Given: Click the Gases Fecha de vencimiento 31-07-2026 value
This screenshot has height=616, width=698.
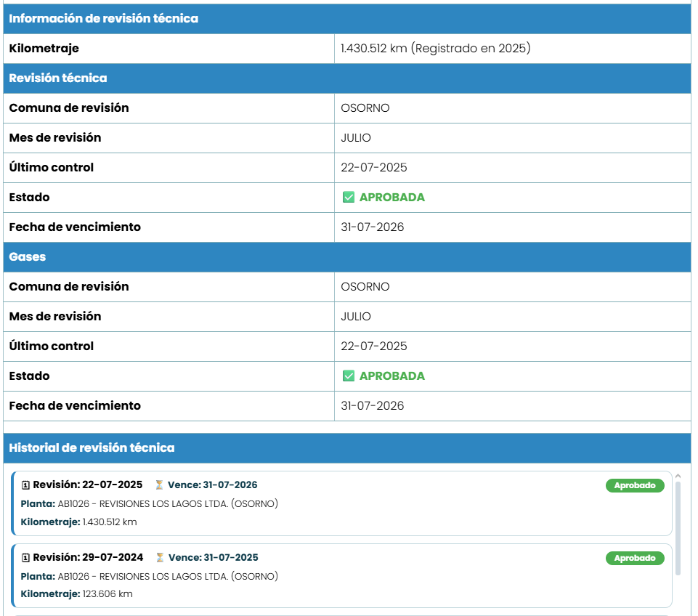Looking at the screenshot, I should 372,406.
